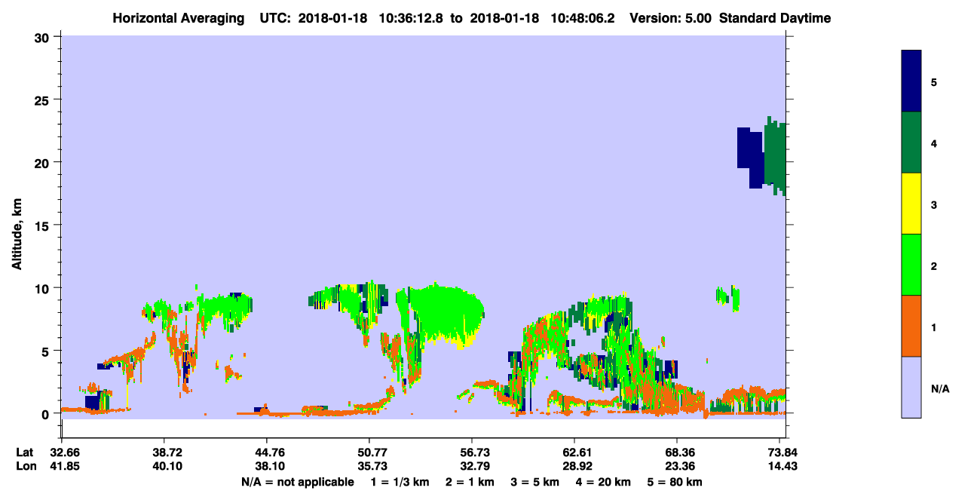Click 'N/A = not applicable' legend text
Image resolution: width=980 pixels, height=503 pixels.
click(297, 482)
